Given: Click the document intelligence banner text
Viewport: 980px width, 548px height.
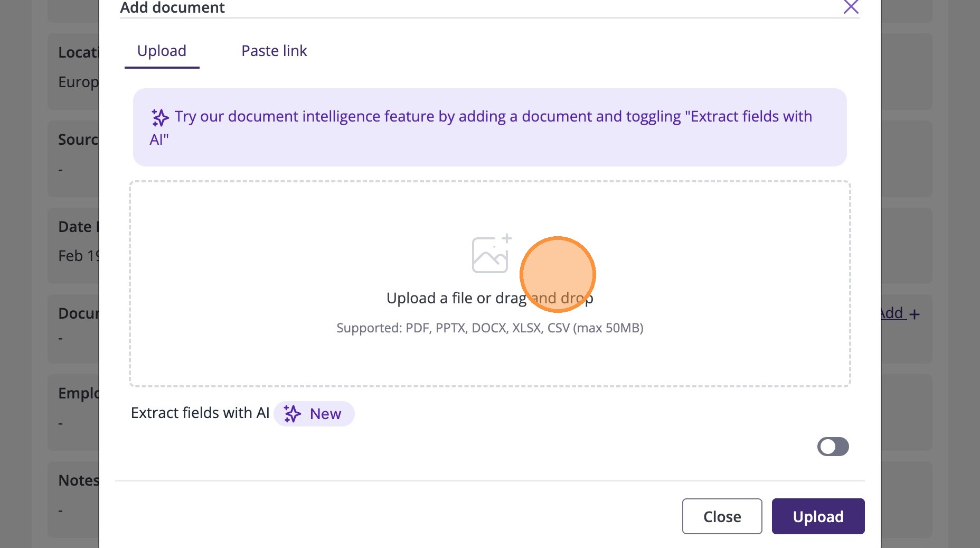Looking at the screenshot, I should (x=493, y=117).
